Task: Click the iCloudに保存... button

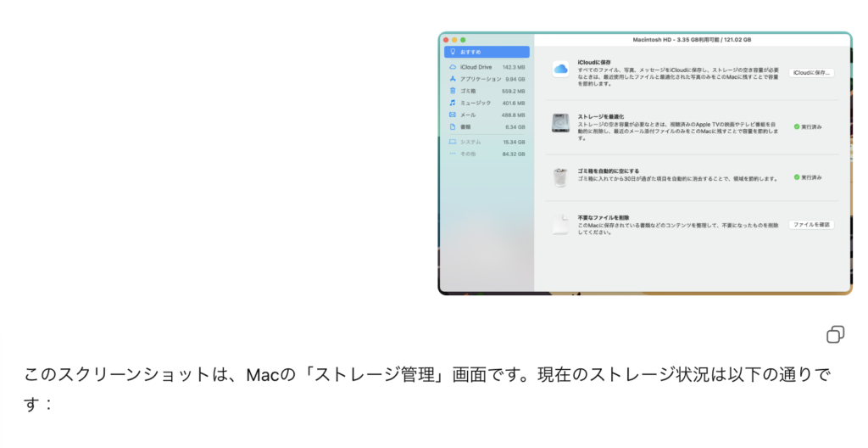Action: [811, 73]
